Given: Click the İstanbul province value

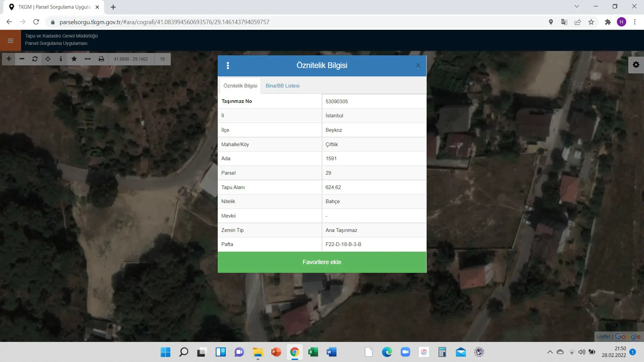Looking at the screenshot, I should click(x=334, y=116).
